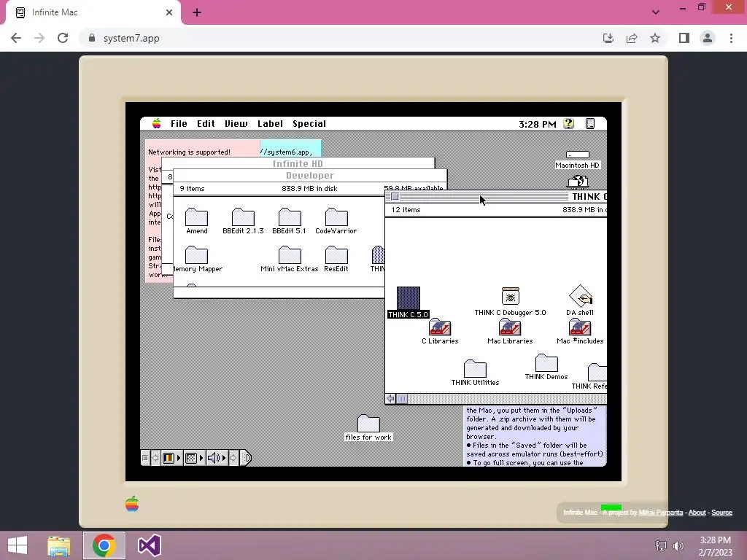Select the C Libraries folder icon

click(x=440, y=327)
